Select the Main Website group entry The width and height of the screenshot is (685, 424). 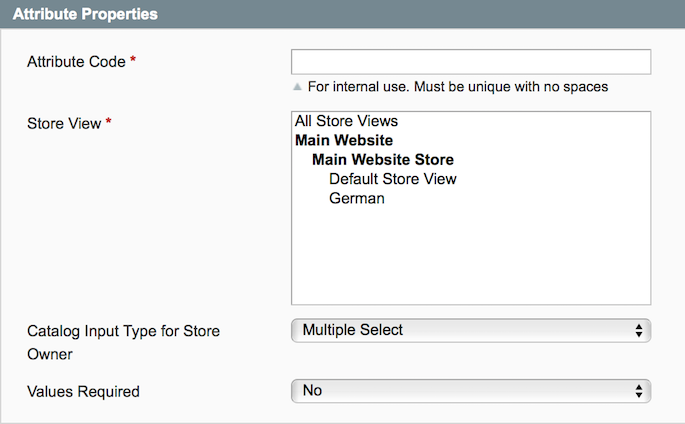(x=344, y=140)
